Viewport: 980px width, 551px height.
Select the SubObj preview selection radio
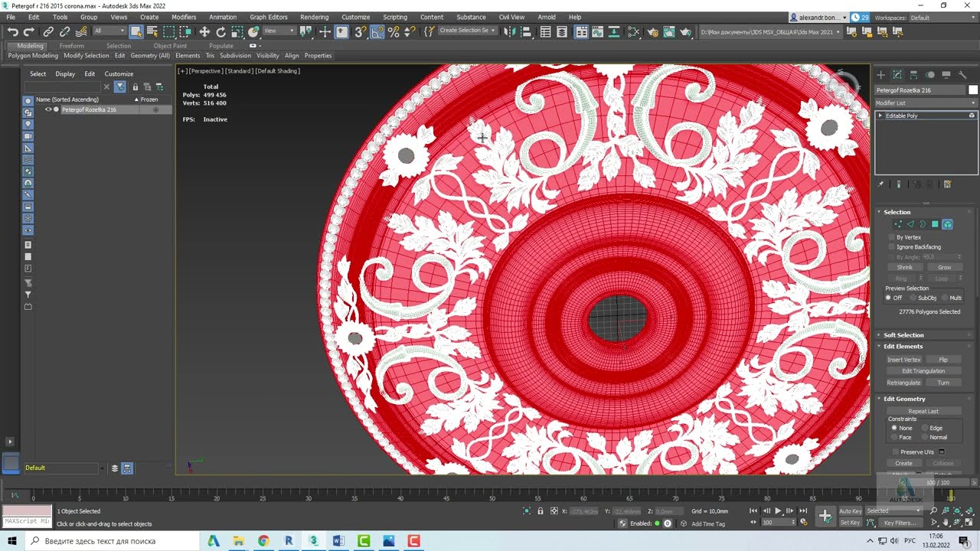913,298
